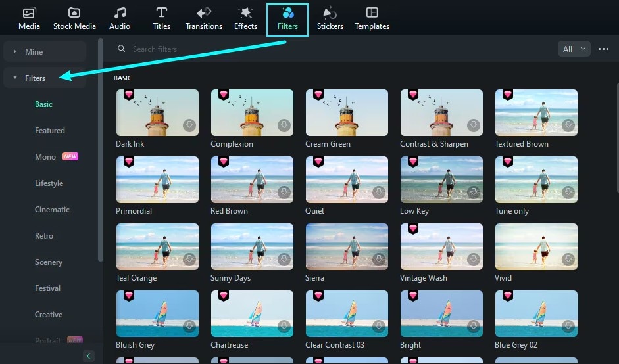This screenshot has width=619, height=364.
Task: Click the premium gem badge on Vintage Wash
Action: [413, 229]
